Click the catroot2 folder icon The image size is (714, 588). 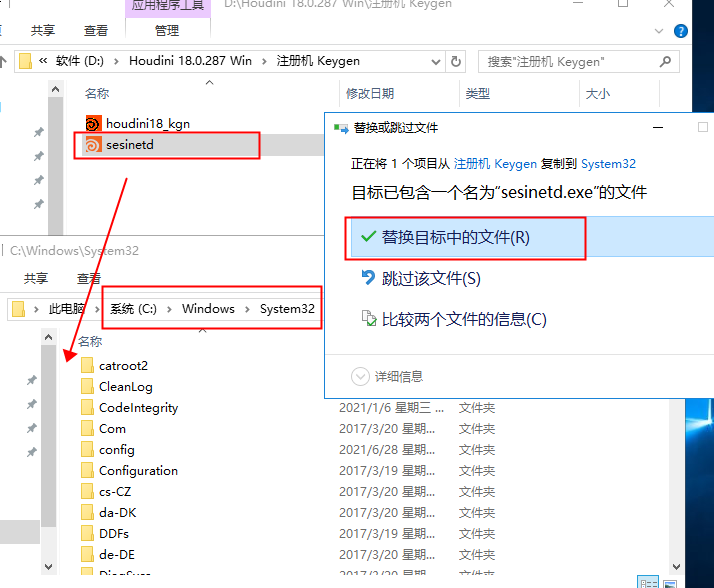[87, 365]
